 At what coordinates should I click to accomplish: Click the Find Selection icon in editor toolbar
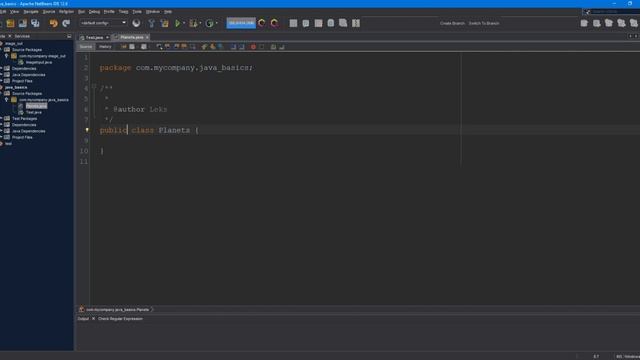coord(159,47)
